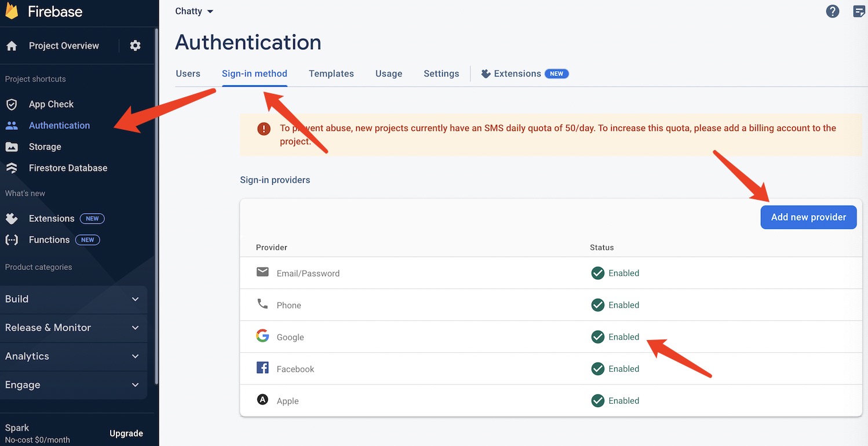Click the sidebar vertical scrollbar

click(156, 206)
